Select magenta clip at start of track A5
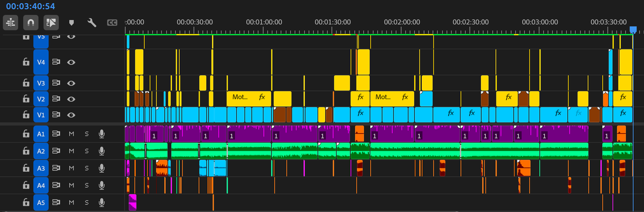Screen dimensions: 644x212 point(133,202)
